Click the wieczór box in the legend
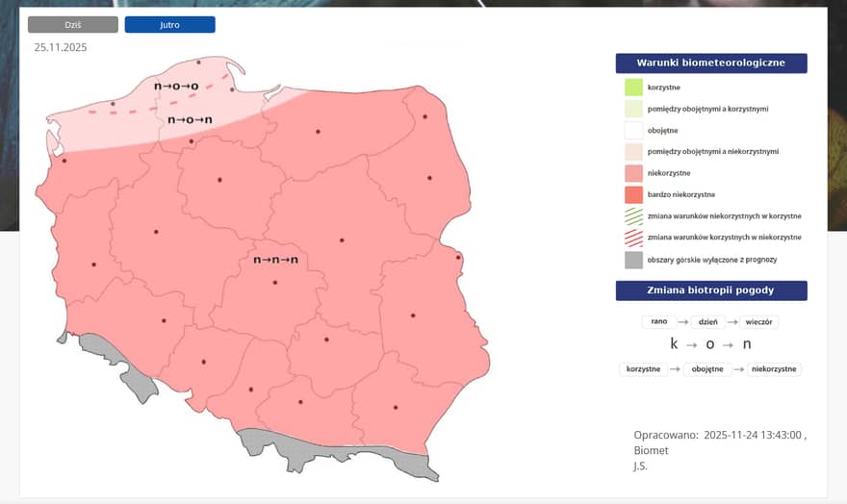Viewport: 847px width, 504px height. click(764, 322)
